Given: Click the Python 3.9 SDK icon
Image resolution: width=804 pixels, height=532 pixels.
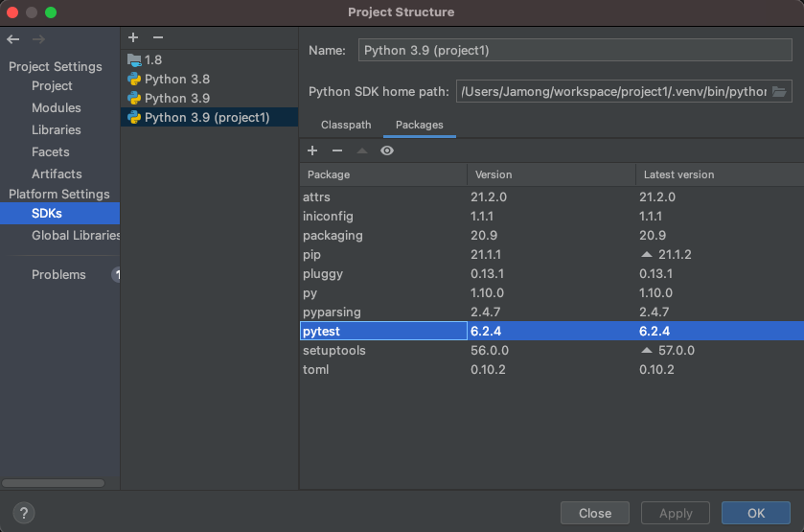Looking at the screenshot, I should (134, 98).
